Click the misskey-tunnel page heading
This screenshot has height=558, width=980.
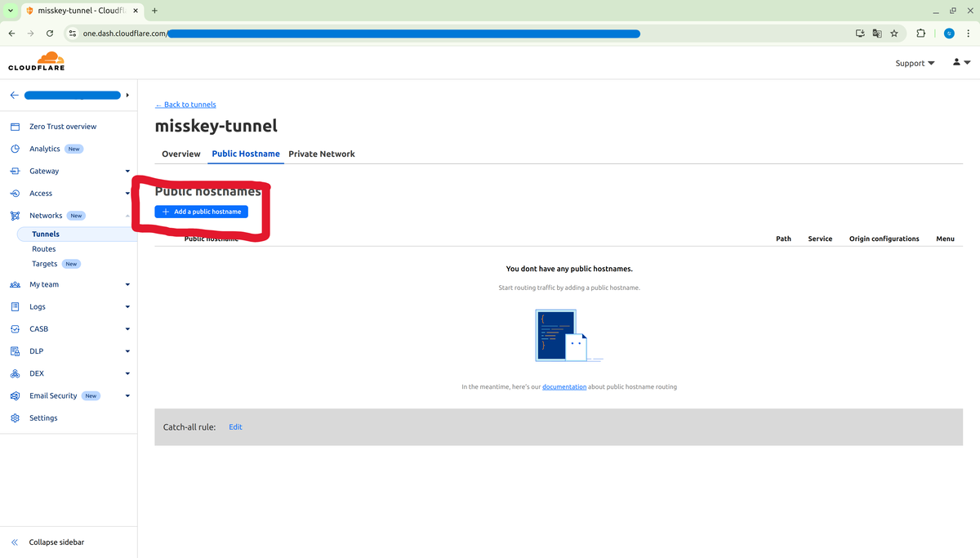216,126
